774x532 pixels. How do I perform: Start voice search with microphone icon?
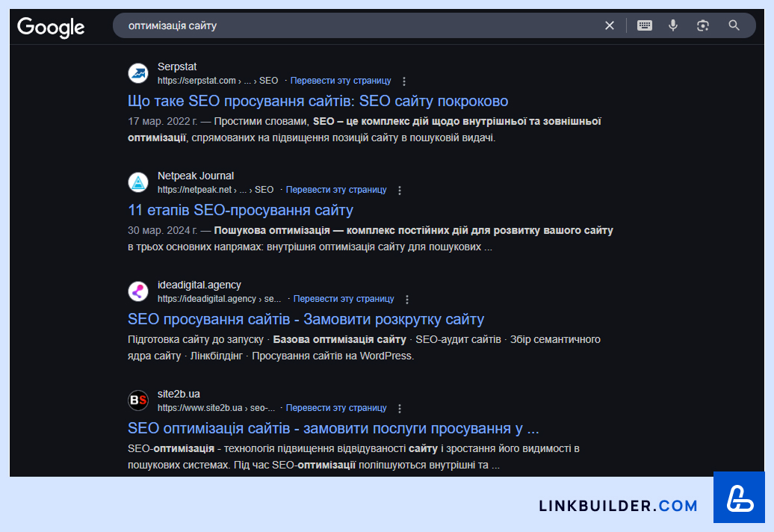[673, 25]
